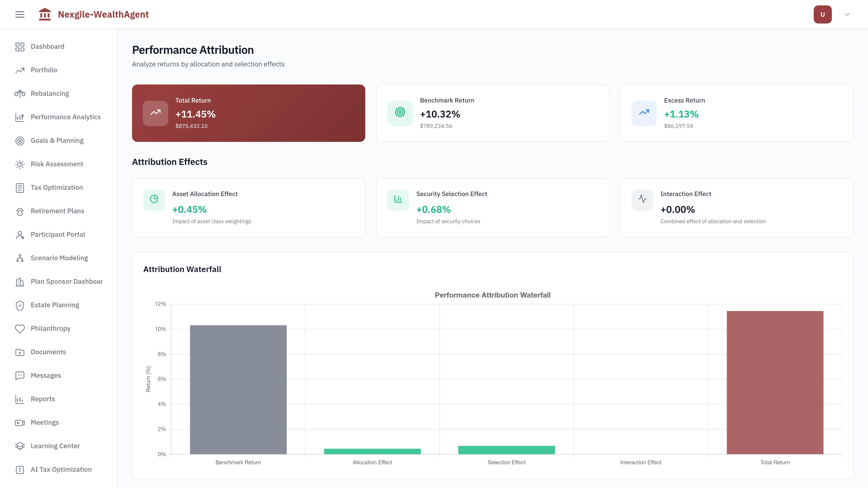Select the Total Return bar in the waterfall chart

click(x=775, y=380)
